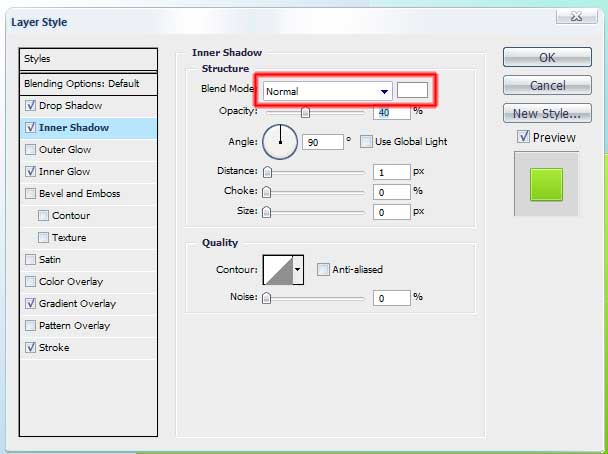Click the Distance value input field
The width and height of the screenshot is (608, 454).
point(391,172)
